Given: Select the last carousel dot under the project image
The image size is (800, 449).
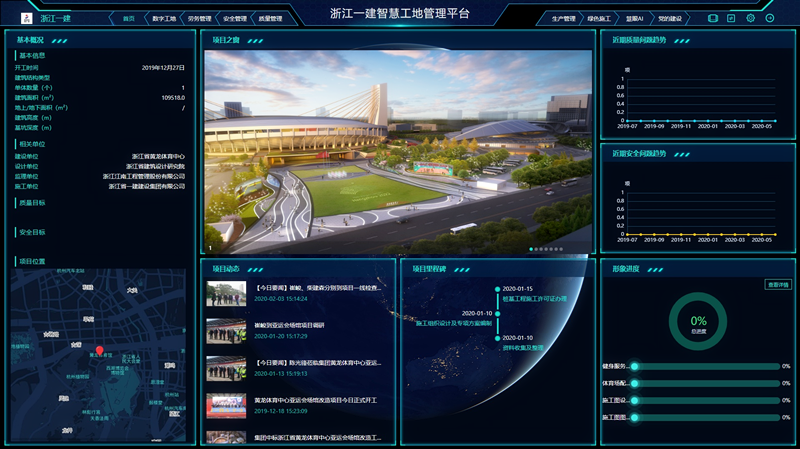Looking at the screenshot, I should [561, 249].
